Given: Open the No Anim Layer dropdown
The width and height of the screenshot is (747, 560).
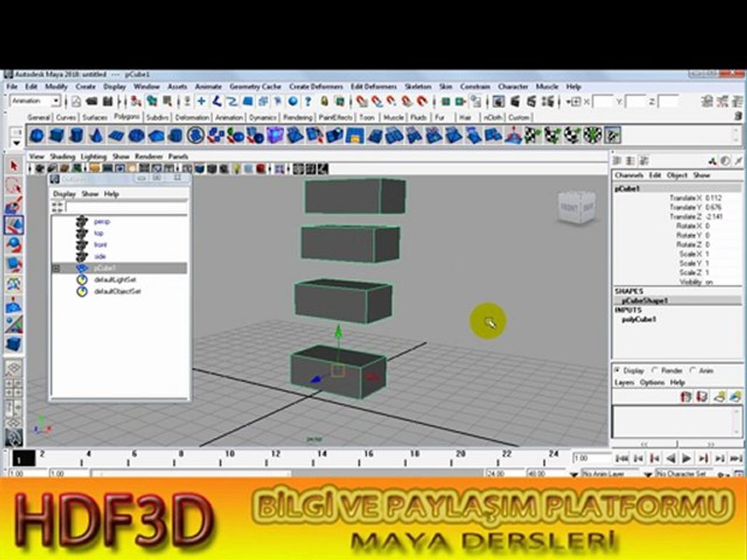Looking at the screenshot, I should click(573, 474).
